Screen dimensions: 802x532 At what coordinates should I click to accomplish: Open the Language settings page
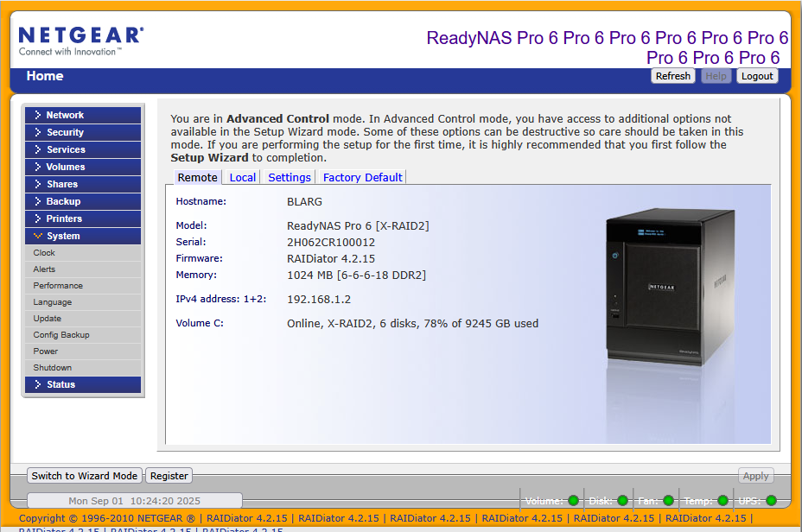click(x=83, y=302)
